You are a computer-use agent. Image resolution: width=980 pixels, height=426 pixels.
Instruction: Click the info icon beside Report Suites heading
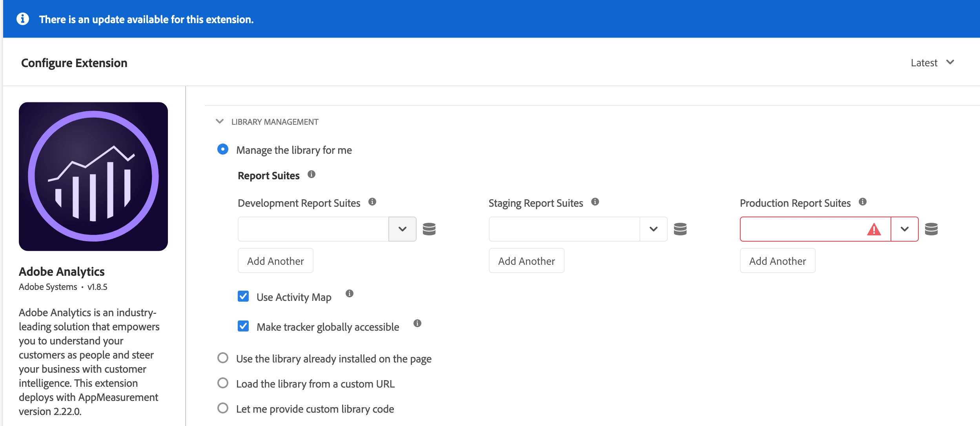(x=311, y=174)
